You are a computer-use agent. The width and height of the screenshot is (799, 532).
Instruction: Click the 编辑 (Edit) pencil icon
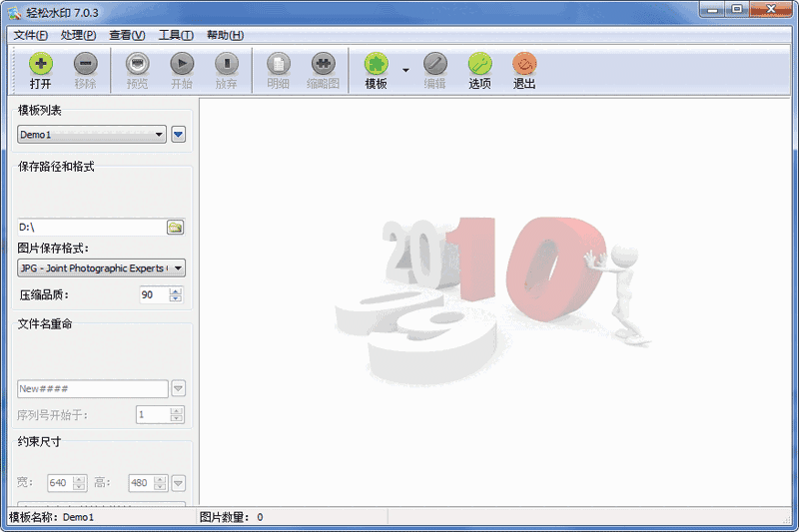(x=434, y=64)
